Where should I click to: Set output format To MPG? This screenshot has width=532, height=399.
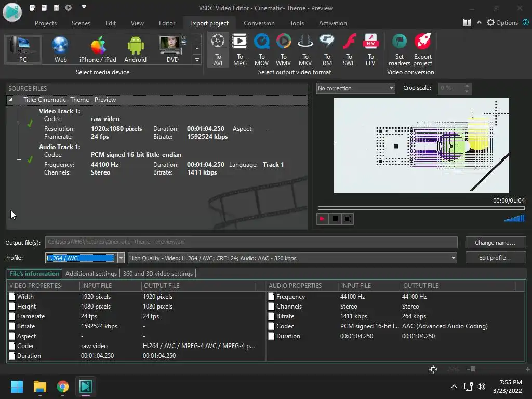tap(240, 50)
